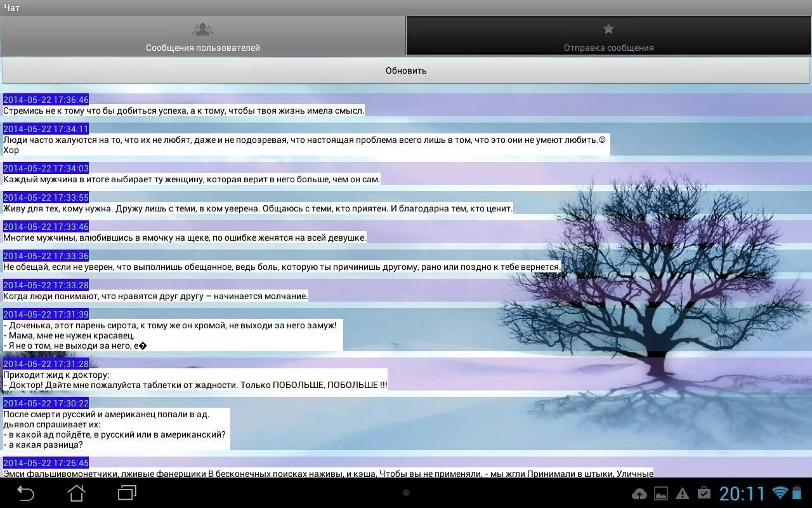
Task: Select the line '- Мама, мне не нужен красавец.'
Action: click(69, 335)
